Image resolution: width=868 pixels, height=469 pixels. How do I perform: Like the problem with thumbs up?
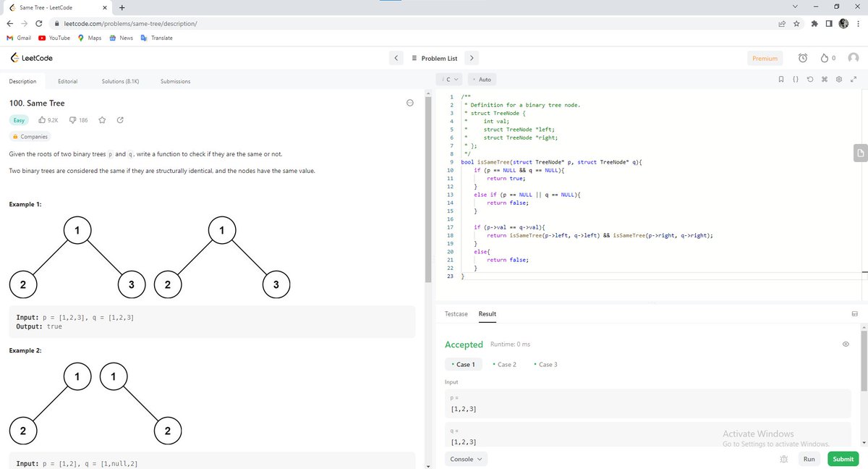tap(42, 119)
